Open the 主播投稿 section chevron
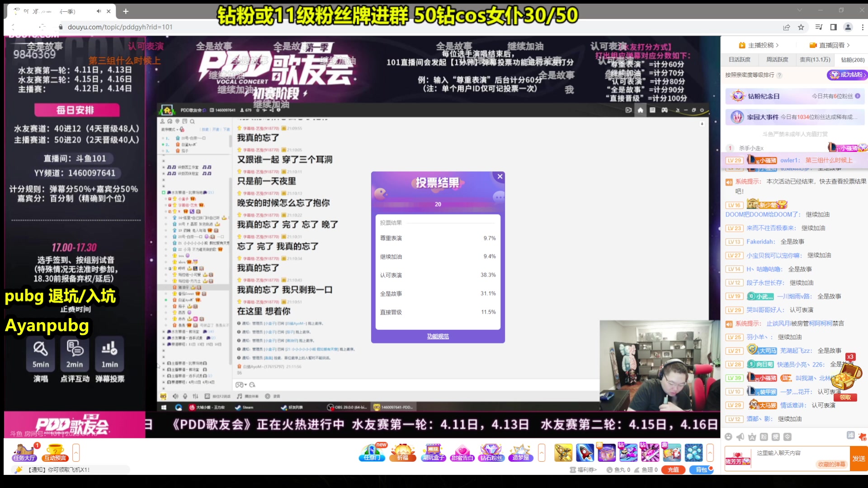This screenshot has width=868, height=488. (x=777, y=45)
